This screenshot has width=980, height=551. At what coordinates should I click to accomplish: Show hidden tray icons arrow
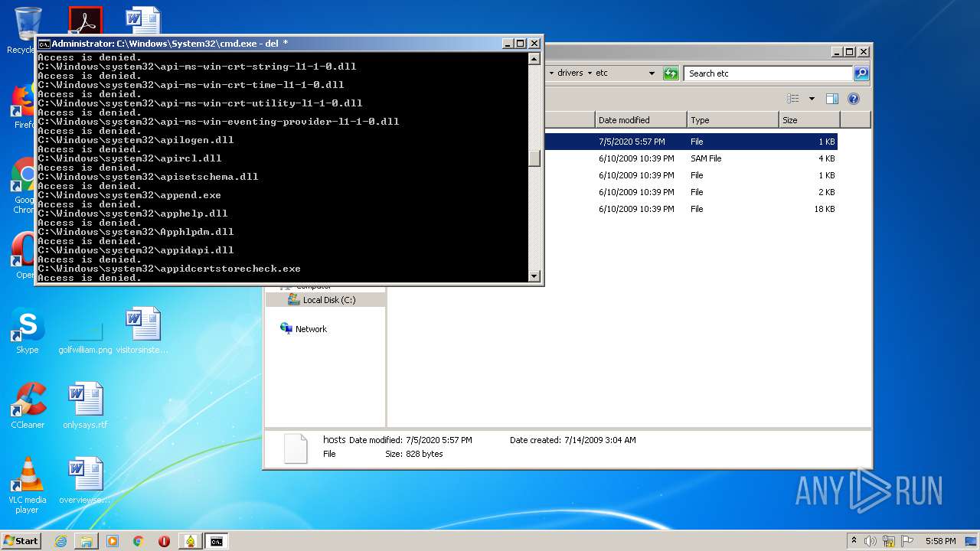(854, 540)
